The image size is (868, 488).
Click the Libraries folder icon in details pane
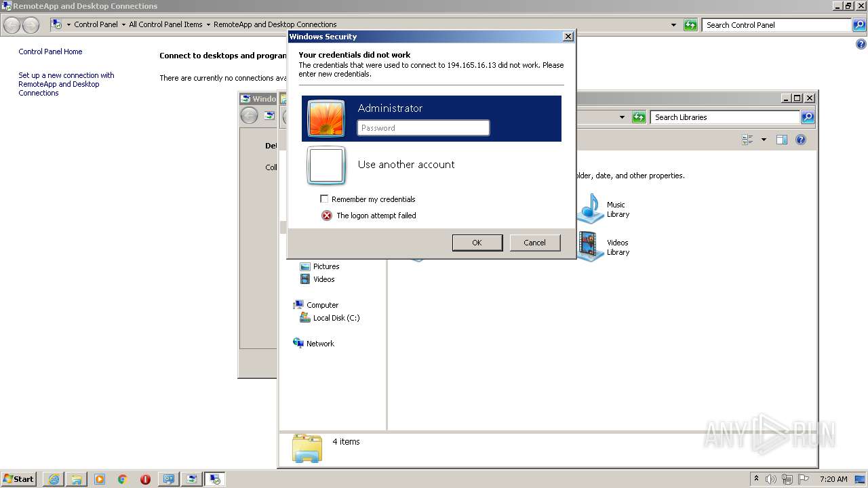point(307,448)
